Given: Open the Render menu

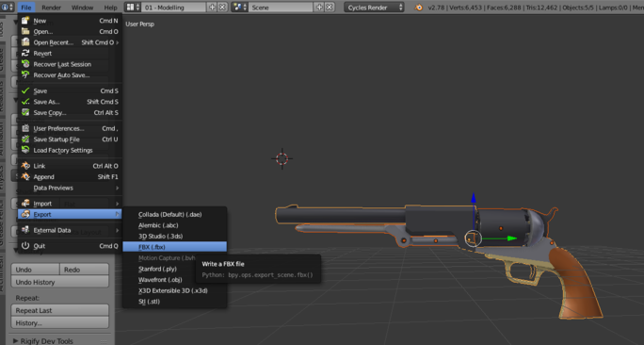Looking at the screenshot, I should tap(52, 8).
